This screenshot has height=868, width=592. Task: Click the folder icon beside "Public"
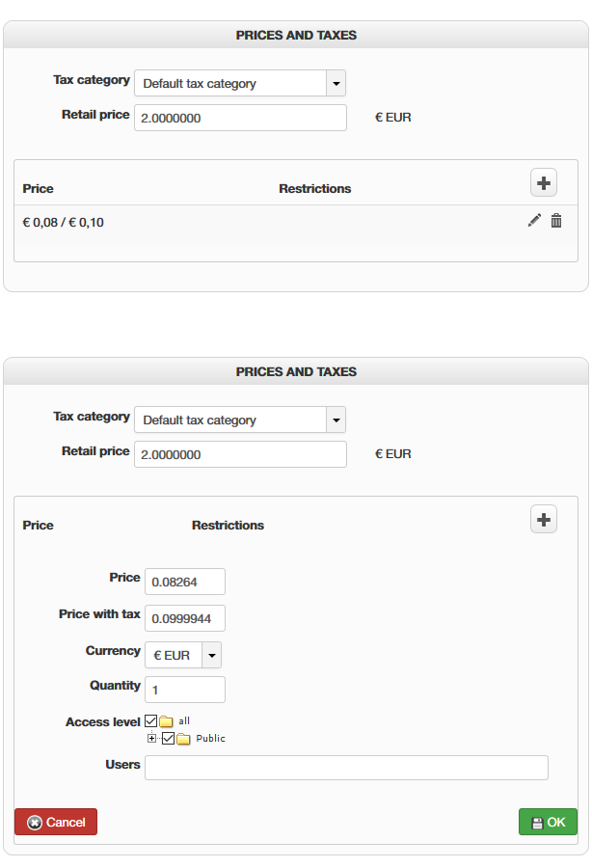click(x=183, y=739)
